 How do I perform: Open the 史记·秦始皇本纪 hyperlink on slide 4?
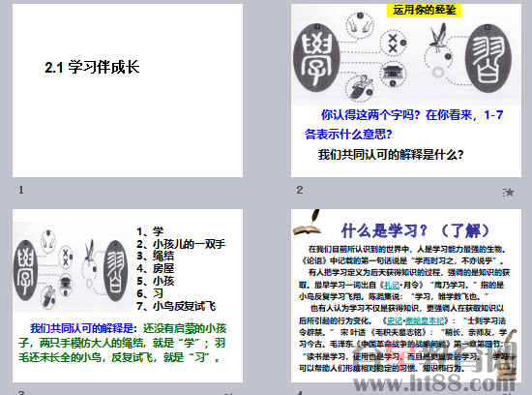coord(416,320)
